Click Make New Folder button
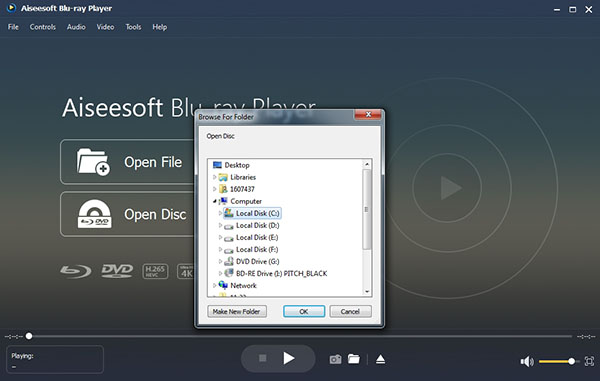 click(237, 311)
